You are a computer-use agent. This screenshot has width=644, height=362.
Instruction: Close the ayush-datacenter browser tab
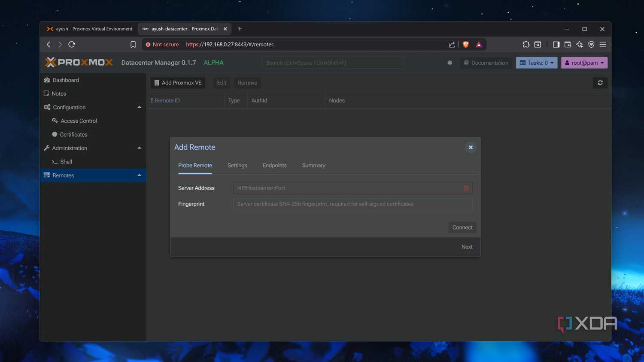[225, 29]
